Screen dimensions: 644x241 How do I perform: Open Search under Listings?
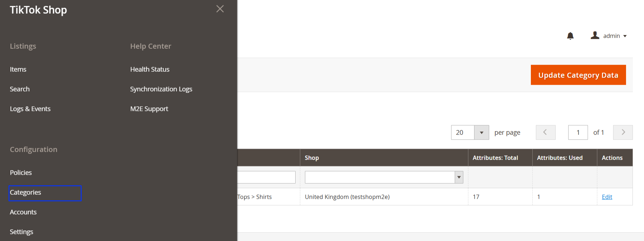click(20, 89)
